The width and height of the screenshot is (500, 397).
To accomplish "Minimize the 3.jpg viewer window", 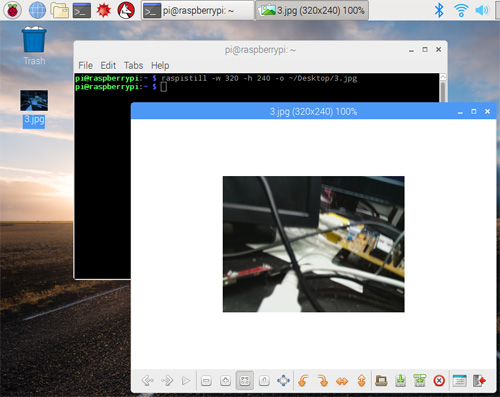I will tap(460, 112).
